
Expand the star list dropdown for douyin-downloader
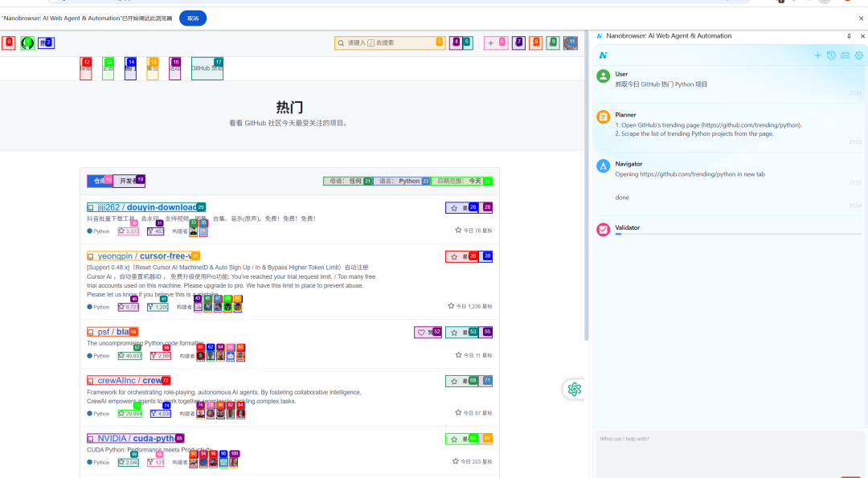tap(486, 207)
